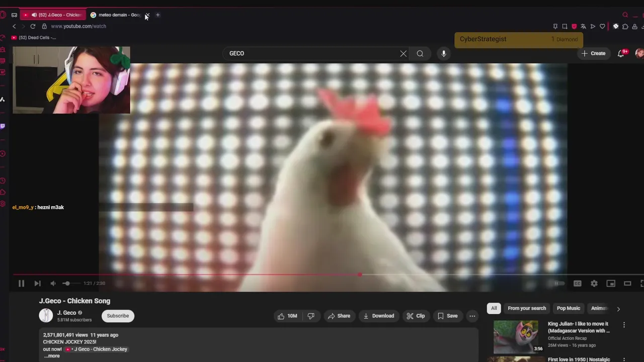This screenshot has width=644, height=362.
Task: Switch to miniplayer mode
Action: (x=611, y=284)
